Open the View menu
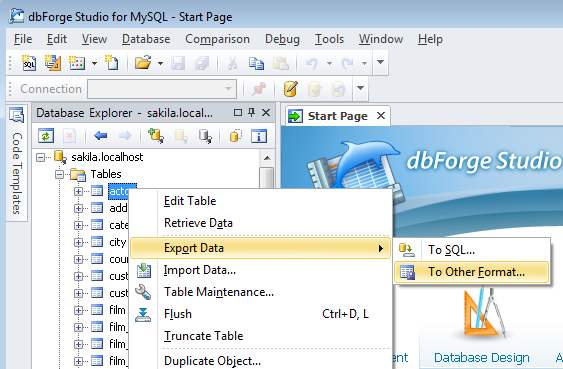 point(94,39)
